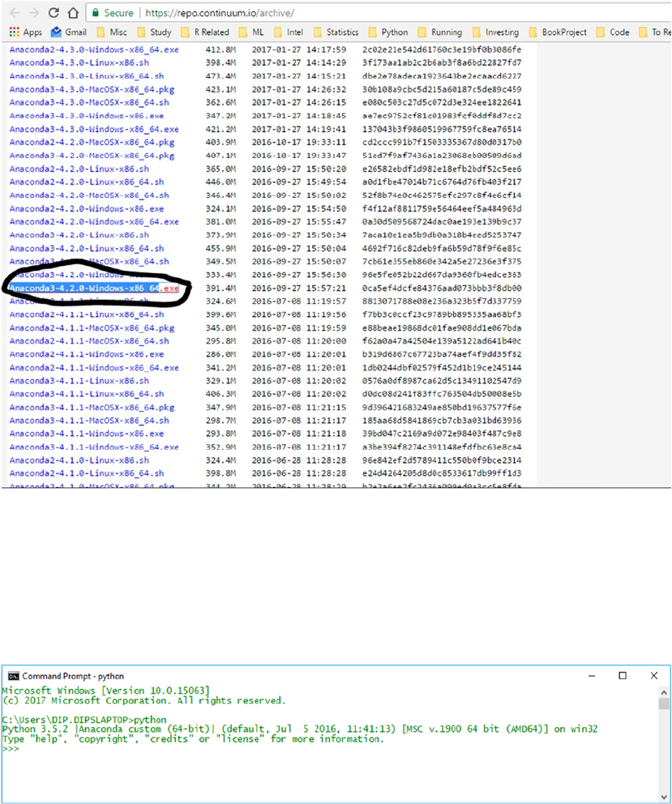The width and height of the screenshot is (672, 804).
Task: Open the ML bookmarks folder
Action: pos(251,32)
